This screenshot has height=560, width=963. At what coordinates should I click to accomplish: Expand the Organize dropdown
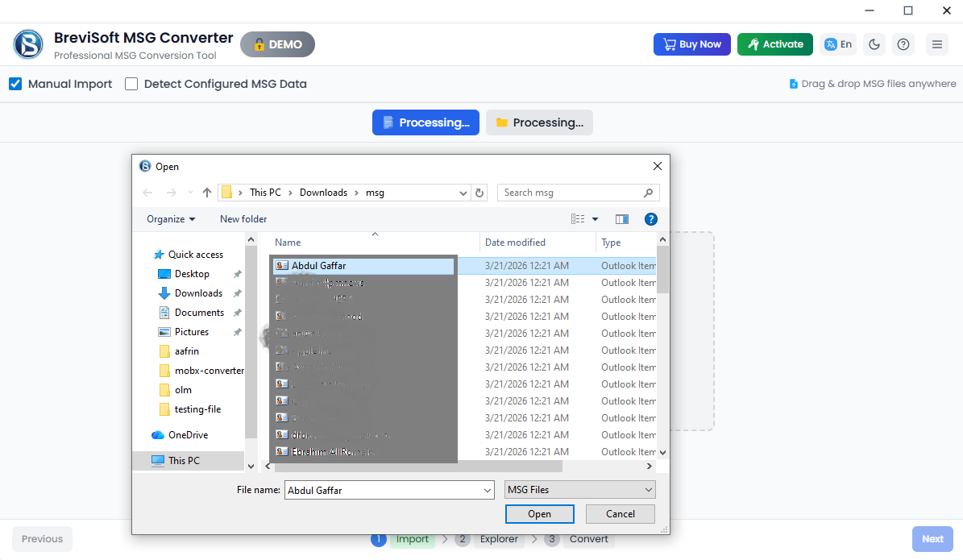(x=171, y=219)
